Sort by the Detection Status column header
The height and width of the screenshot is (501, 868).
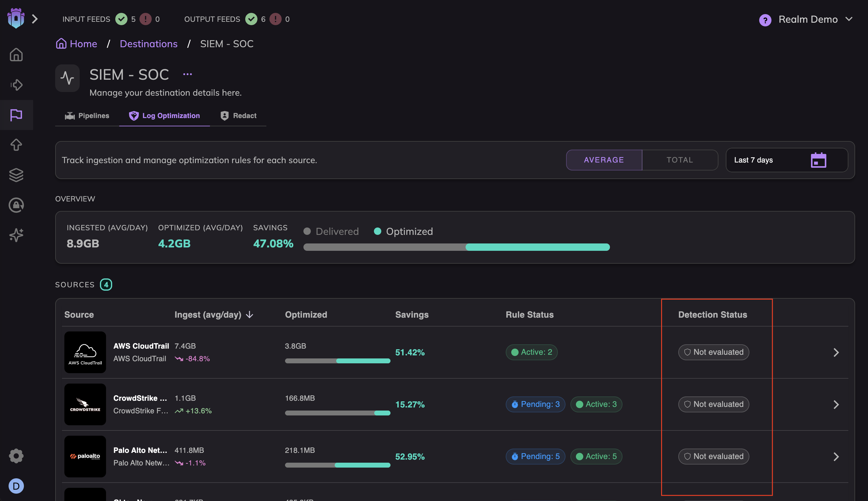[713, 315]
